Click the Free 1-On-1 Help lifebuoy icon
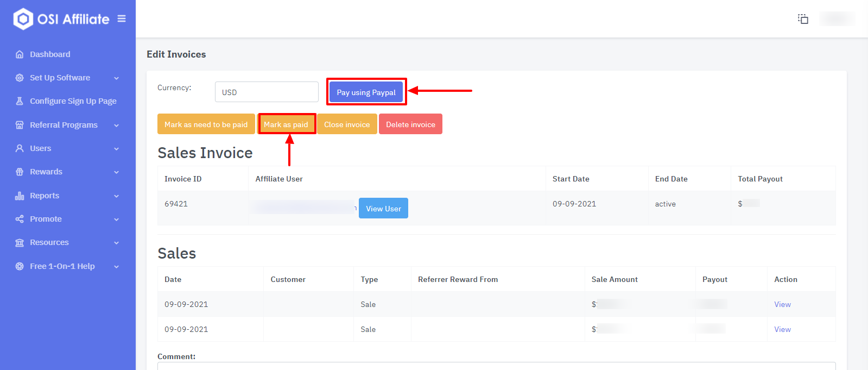Image resolution: width=868 pixels, height=370 pixels. 20,266
